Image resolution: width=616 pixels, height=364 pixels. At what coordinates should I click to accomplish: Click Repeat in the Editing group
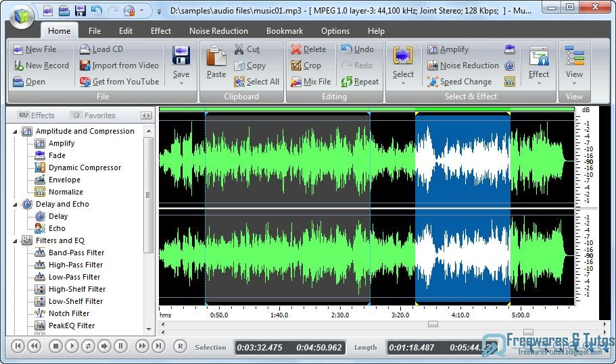pos(360,82)
